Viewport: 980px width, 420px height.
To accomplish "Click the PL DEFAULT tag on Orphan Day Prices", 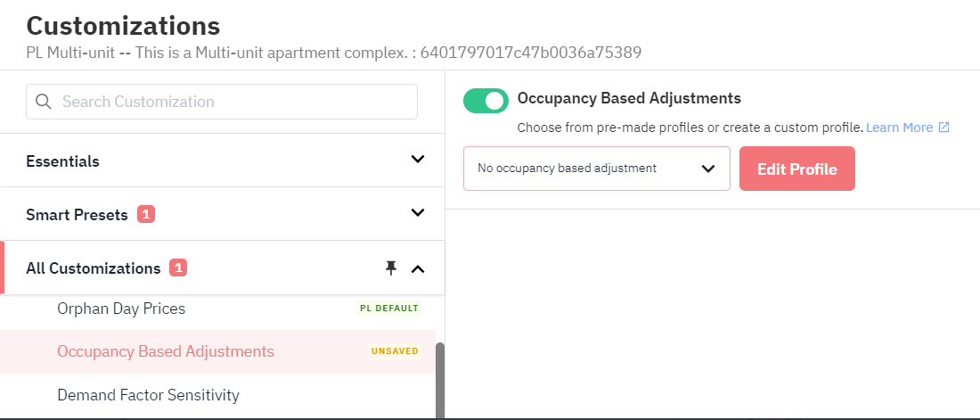I will coord(389,308).
